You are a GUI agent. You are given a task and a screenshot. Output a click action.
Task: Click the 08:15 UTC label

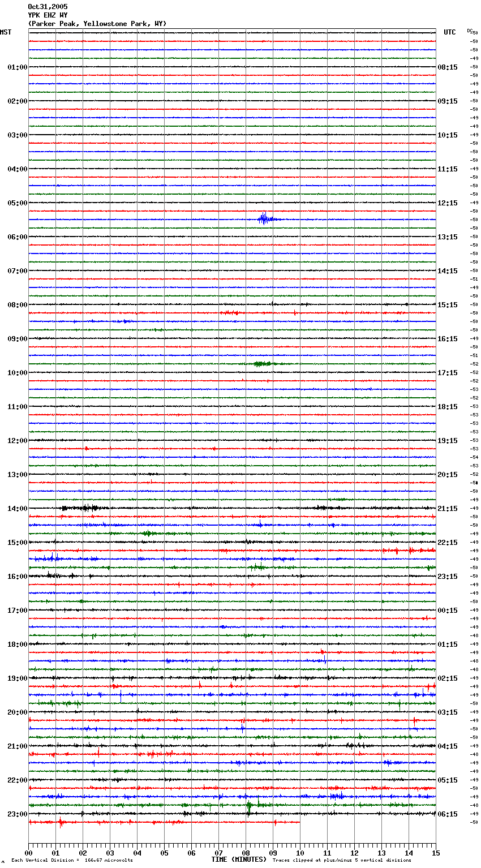[448, 67]
